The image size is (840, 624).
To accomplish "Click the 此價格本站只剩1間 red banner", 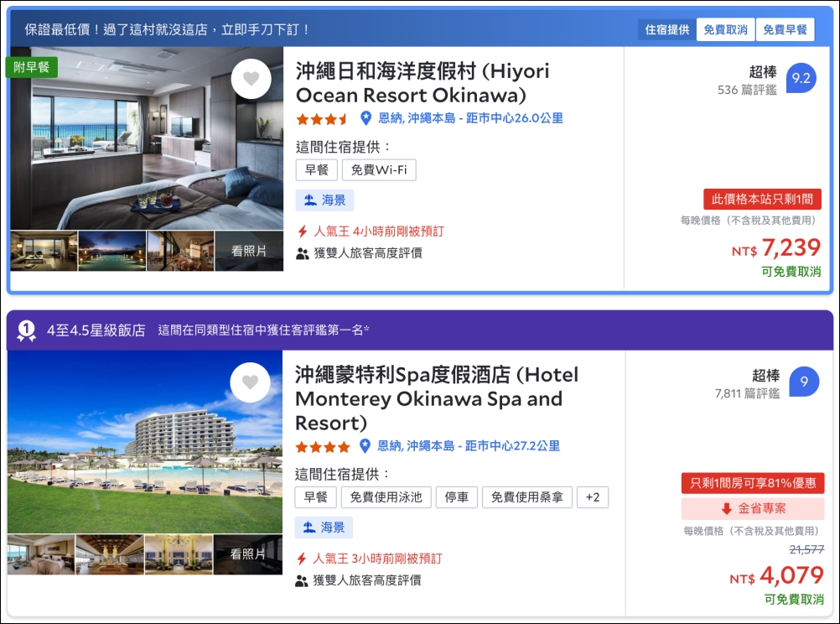I will 762,200.
